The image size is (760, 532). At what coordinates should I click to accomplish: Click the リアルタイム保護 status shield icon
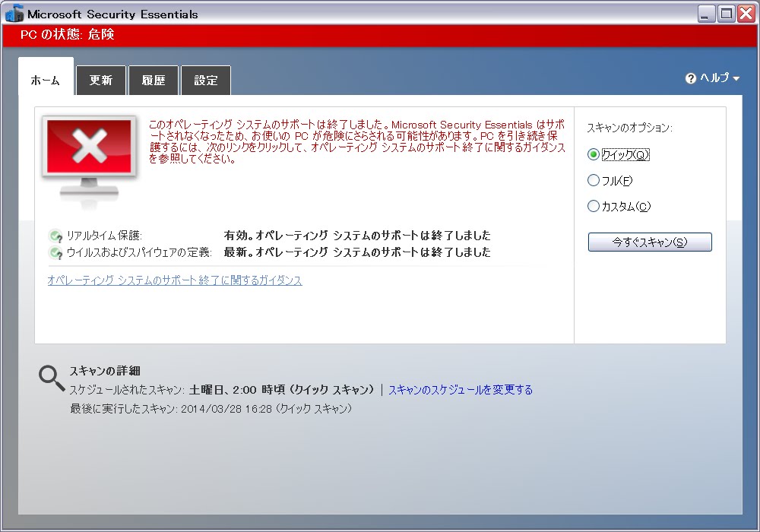click(55, 236)
